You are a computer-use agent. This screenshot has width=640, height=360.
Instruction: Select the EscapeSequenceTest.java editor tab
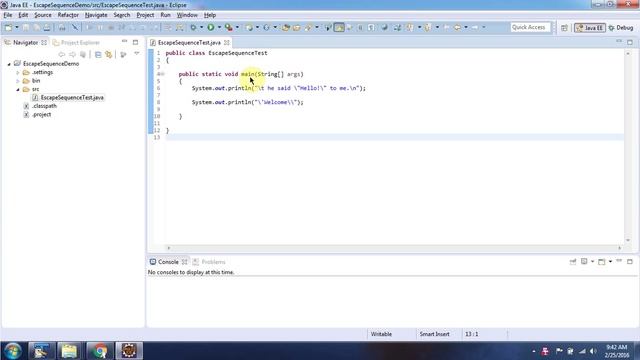189,42
